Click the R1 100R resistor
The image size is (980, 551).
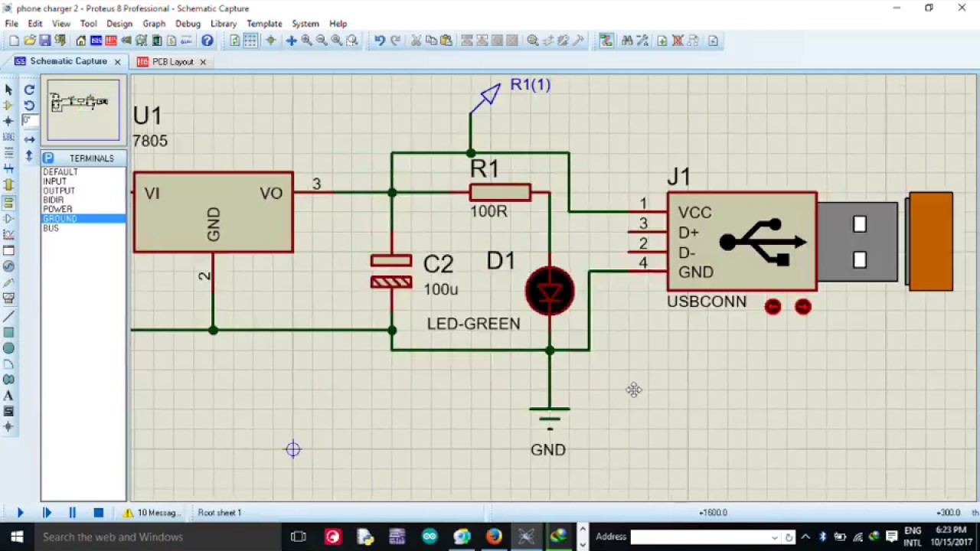point(500,193)
